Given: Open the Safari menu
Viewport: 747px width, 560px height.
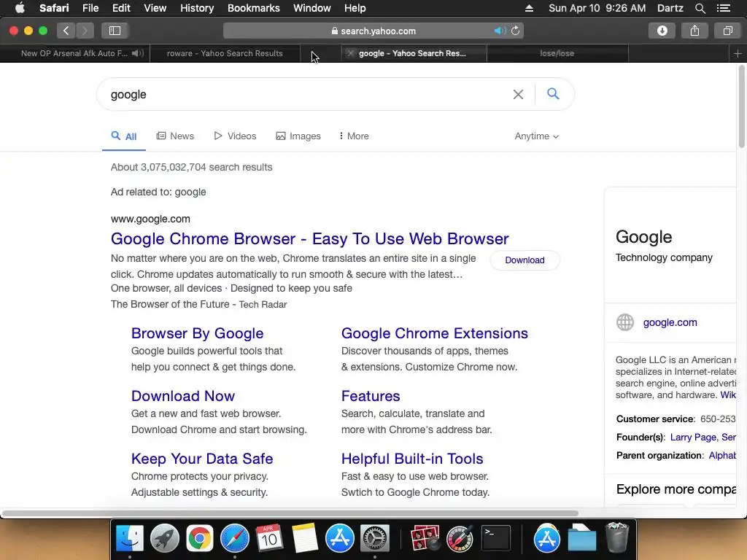Looking at the screenshot, I should 54,8.
